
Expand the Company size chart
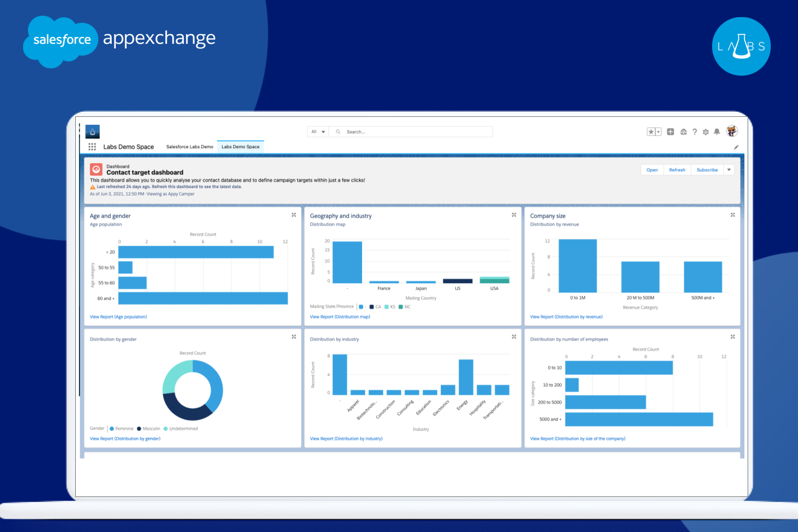pyautogui.click(x=732, y=214)
